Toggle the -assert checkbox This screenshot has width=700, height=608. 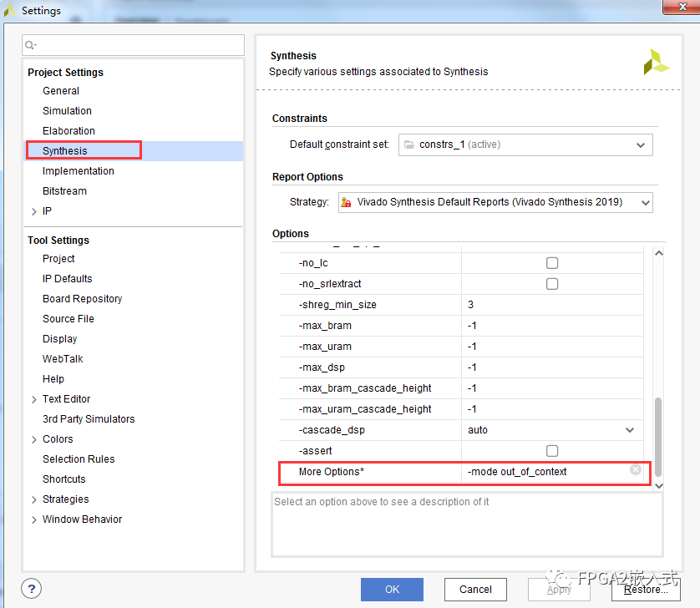coord(552,451)
